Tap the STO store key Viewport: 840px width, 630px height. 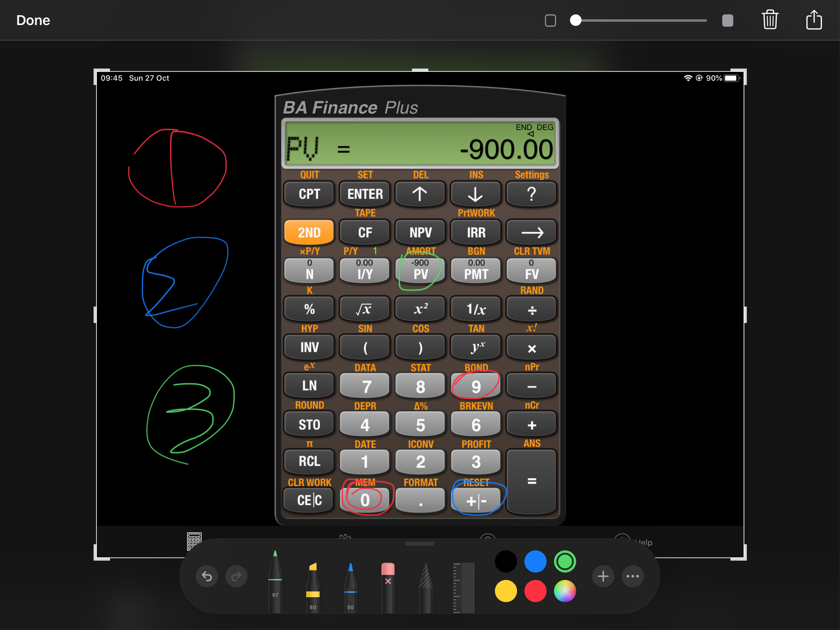(309, 424)
